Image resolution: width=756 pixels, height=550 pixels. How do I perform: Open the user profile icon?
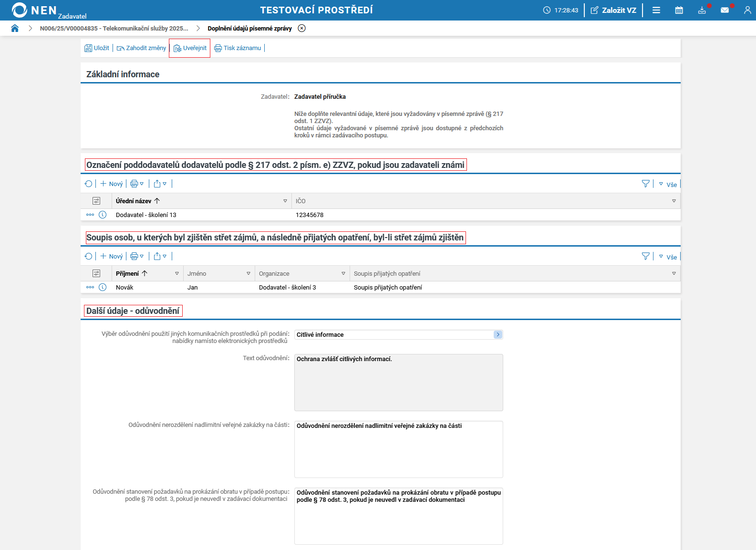click(x=747, y=10)
